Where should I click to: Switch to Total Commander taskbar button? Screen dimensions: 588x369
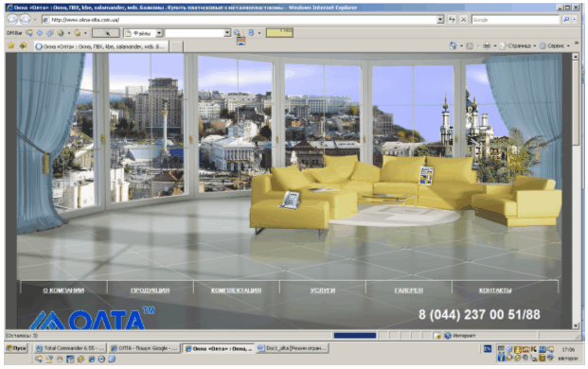(70, 348)
